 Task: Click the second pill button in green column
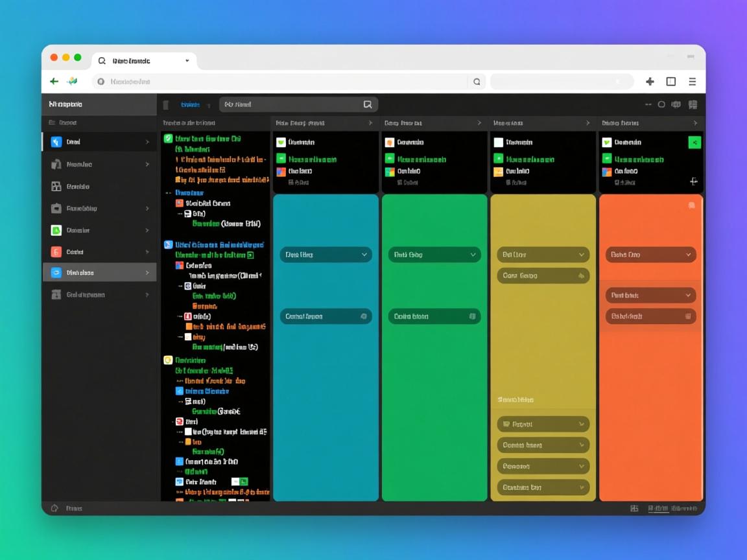(x=434, y=316)
